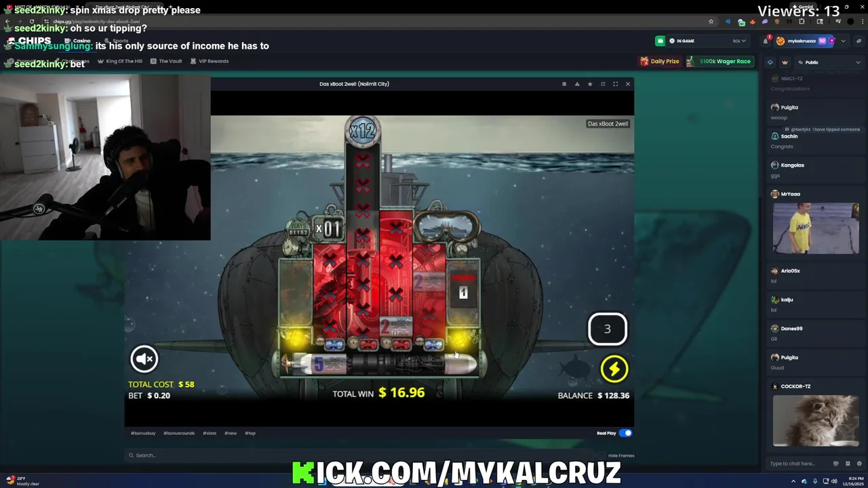868x488 pixels.
Task: Open the Daily Prize button
Action: 659,61
